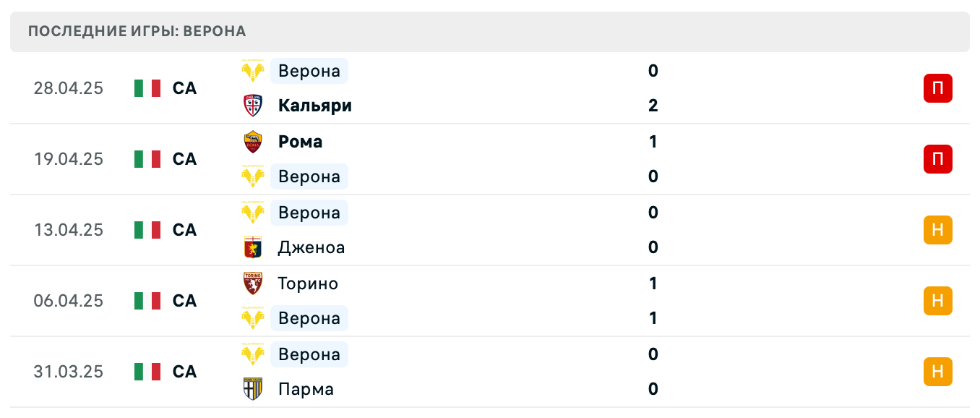Click the yellow Н badge for the Torino draw
Screen dimensions: 980x418
pyautogui.click(x=937, y=301)
